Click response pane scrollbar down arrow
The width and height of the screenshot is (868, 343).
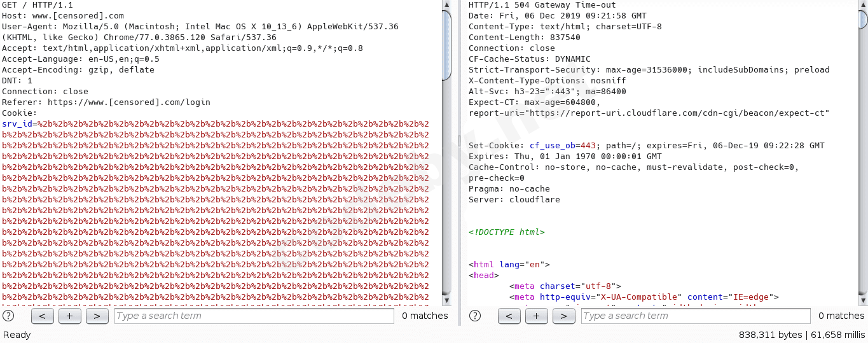(862, 301)
